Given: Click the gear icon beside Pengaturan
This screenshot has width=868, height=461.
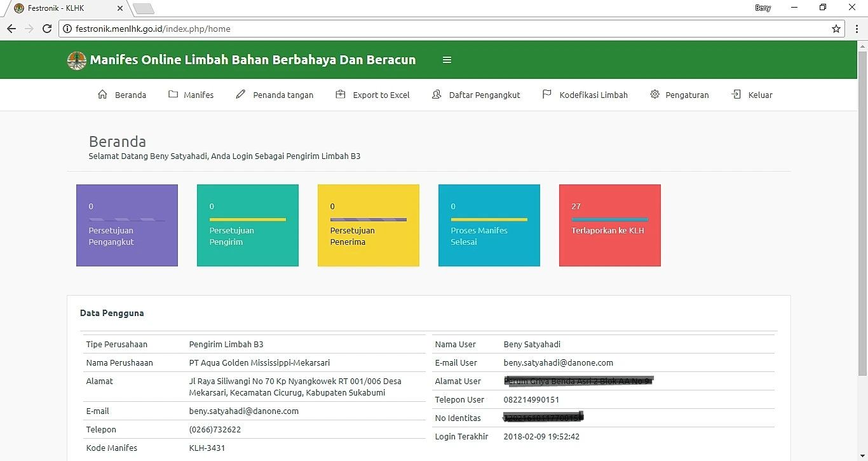Looking at the screenshot, I should (654, 94).
